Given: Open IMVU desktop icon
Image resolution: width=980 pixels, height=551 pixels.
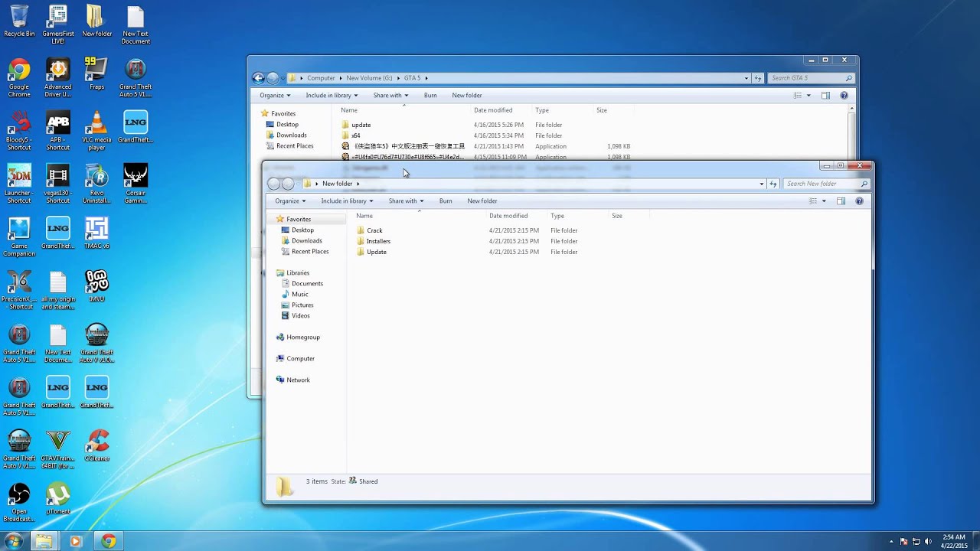Looking at the screenshot, I should [x=96, y=286].
